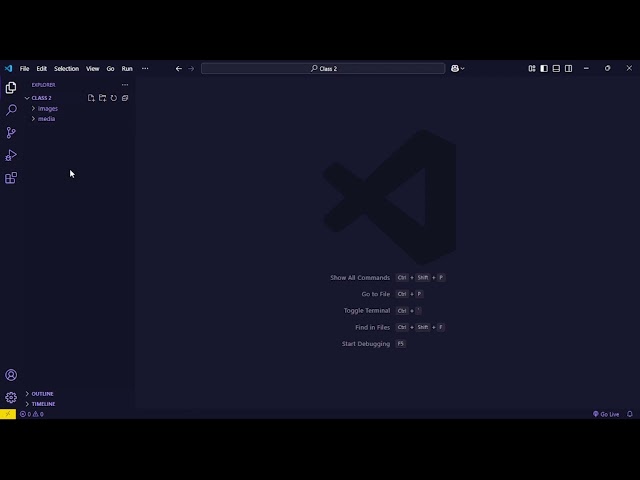Open the Copilot chat icon
This screenshot has width=640, height=480.
point(455,69)
